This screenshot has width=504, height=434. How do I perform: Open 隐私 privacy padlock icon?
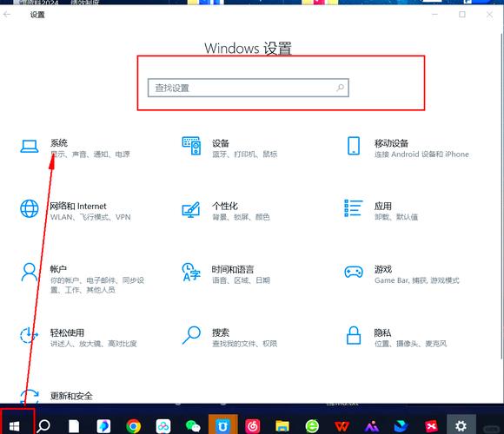354,335
